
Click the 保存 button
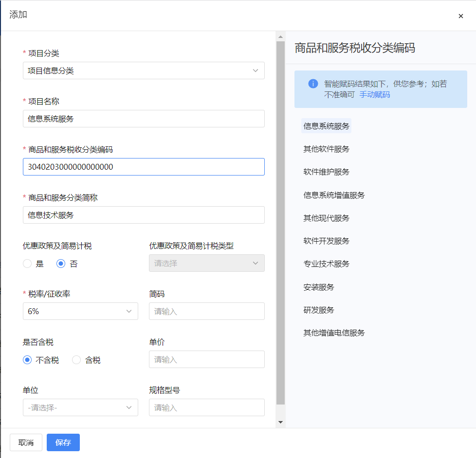63,442
